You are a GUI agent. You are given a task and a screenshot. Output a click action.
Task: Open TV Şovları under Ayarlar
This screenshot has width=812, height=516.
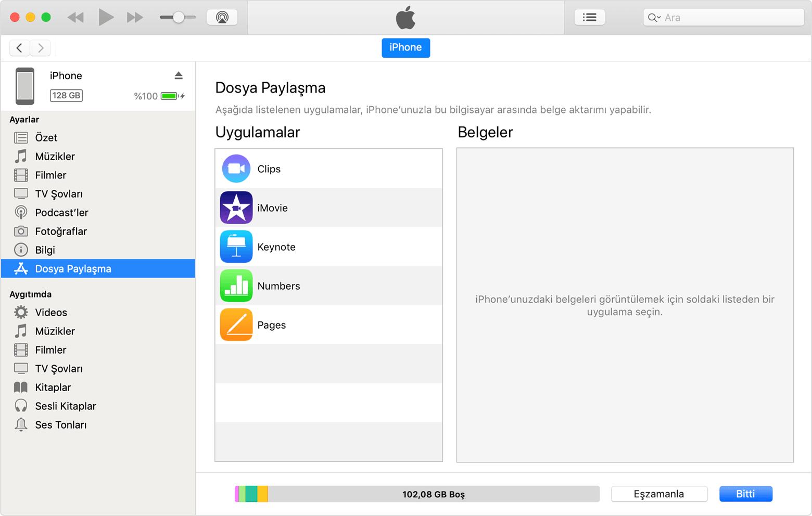click(98, 193)
